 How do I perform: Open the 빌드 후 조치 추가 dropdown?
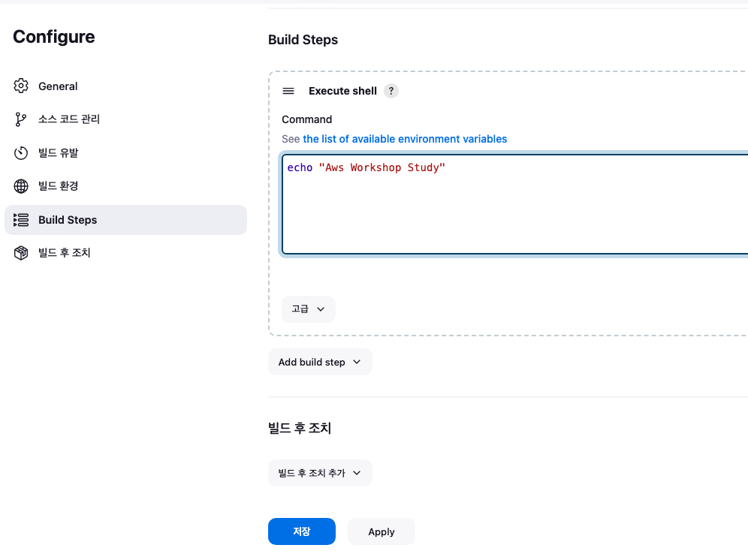click(320, 473)
